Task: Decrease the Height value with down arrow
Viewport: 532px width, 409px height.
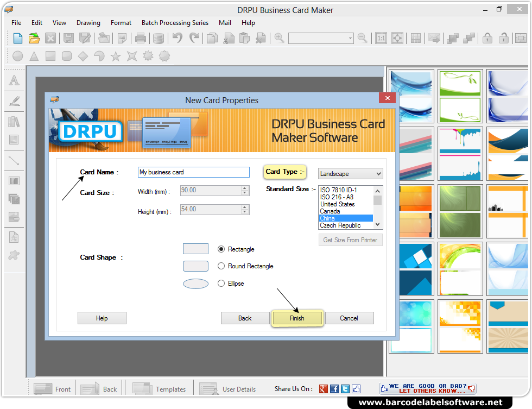Action: pos(245,211)
